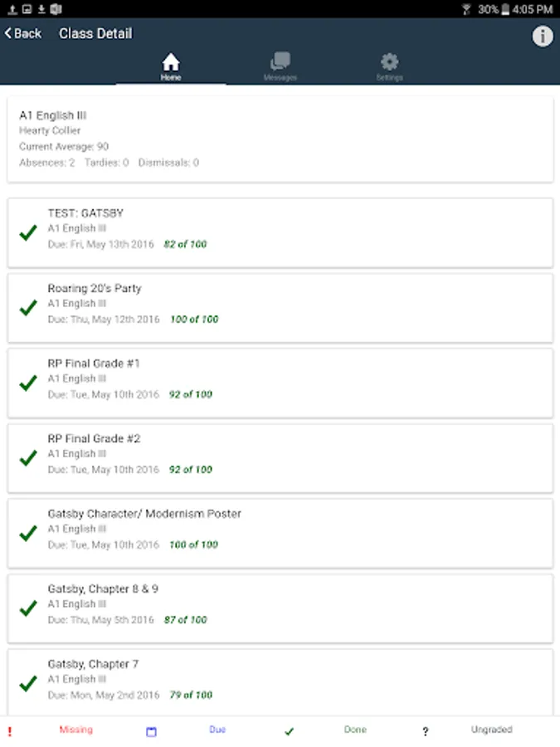Select the Done legend label
Viewport: 560px width, 747px height.
coord(355,730)
